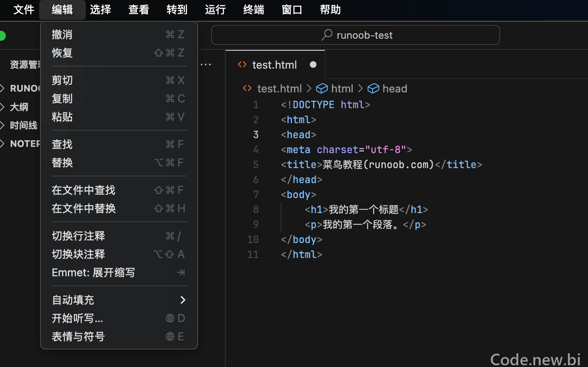Click line number 10 in the gutter
The width and height of the screenshot is (588, 367).
(x=253, y=240)
